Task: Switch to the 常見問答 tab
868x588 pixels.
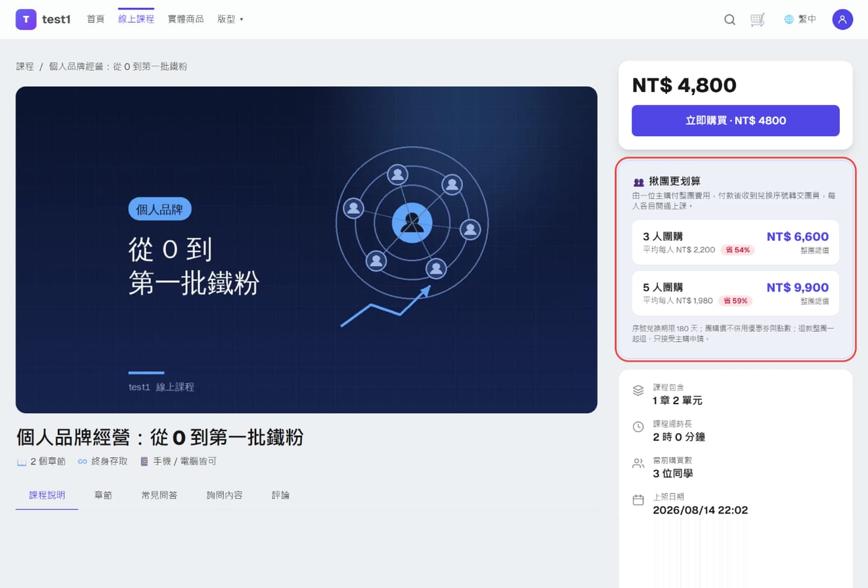Action: coord(160,495)
